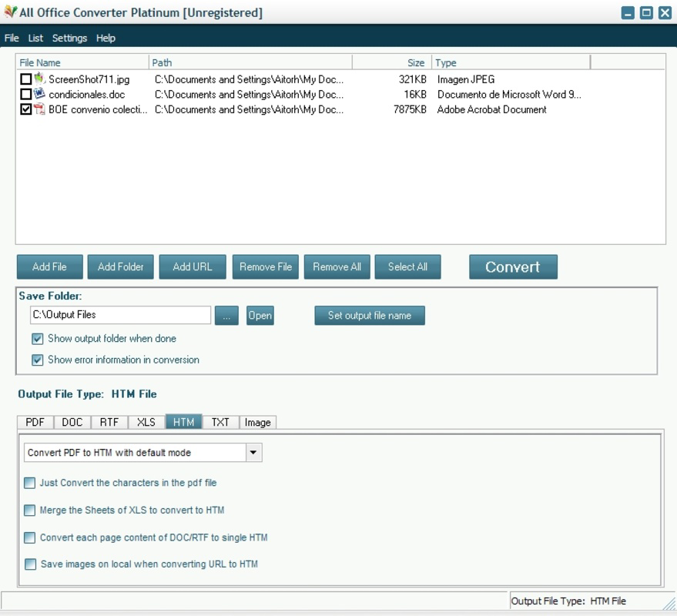Click the Add Folder button
The image size is (677, 616).
click(x=120, y=266)
